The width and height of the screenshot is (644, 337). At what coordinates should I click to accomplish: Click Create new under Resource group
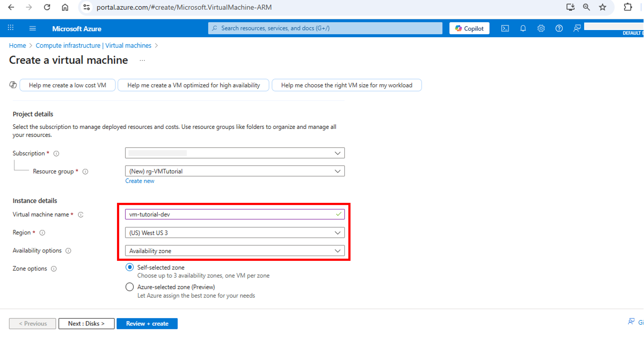[x=140, y=181]
